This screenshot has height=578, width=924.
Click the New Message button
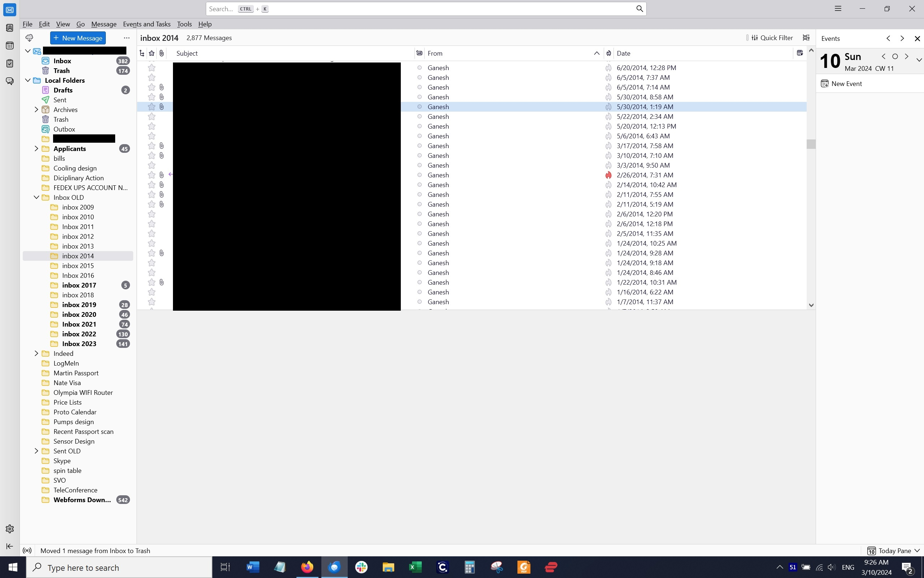point(78,38)
